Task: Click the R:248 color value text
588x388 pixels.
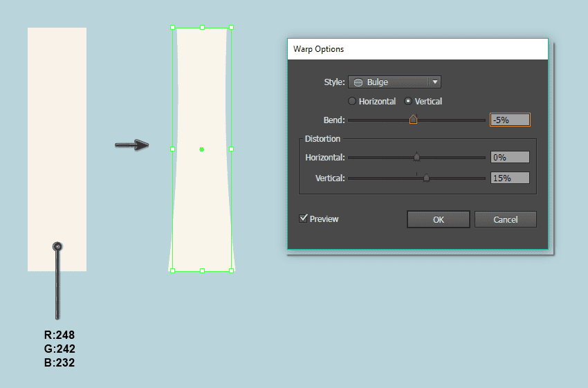Action: pos(59,335)
